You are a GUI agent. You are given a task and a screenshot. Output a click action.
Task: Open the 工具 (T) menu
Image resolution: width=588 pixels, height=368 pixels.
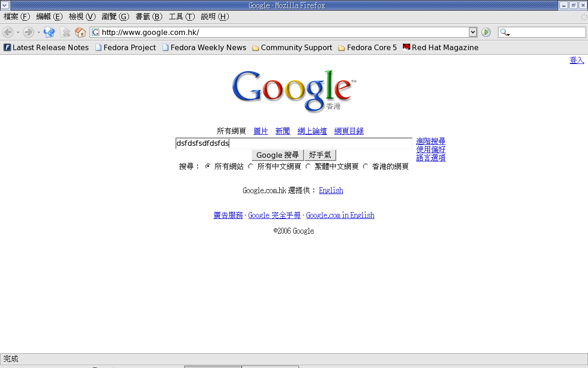pos(182,17)
